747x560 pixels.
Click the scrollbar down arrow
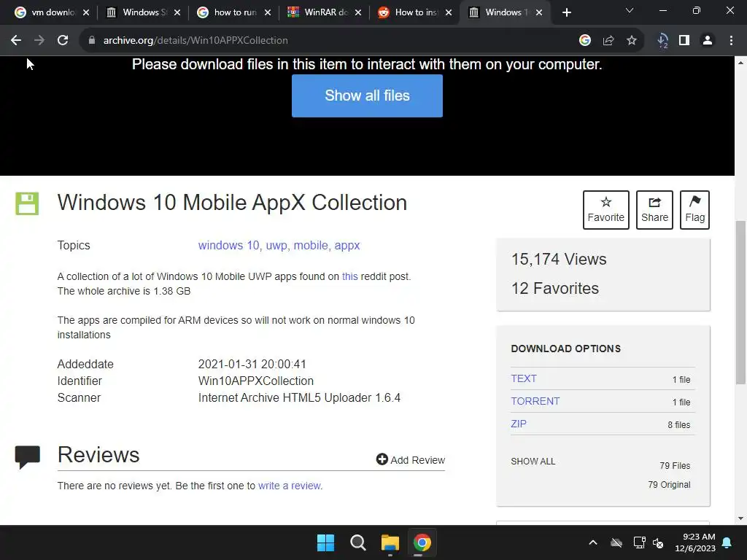[x=741, y=518]
